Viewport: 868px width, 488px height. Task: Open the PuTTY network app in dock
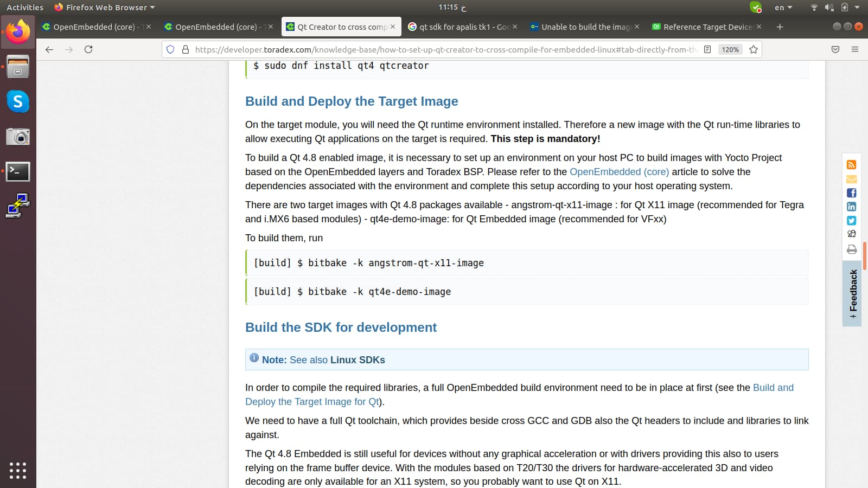18,206
